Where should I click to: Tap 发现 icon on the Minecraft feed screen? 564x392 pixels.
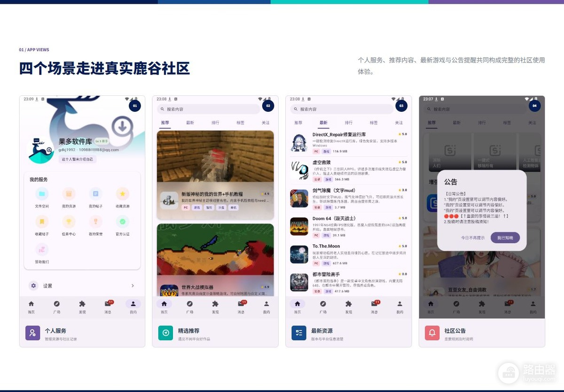[215, 304]
